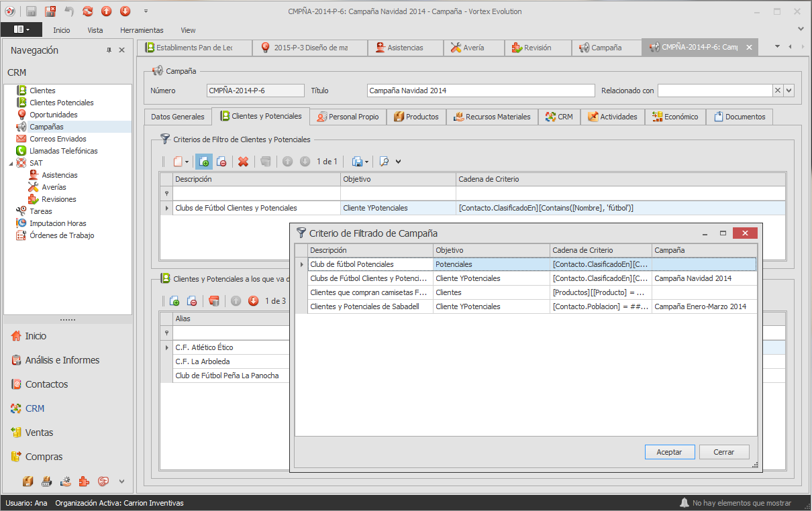Click Aceptar in the filter dialog
The image size is (812, 511).
(669, 452)
